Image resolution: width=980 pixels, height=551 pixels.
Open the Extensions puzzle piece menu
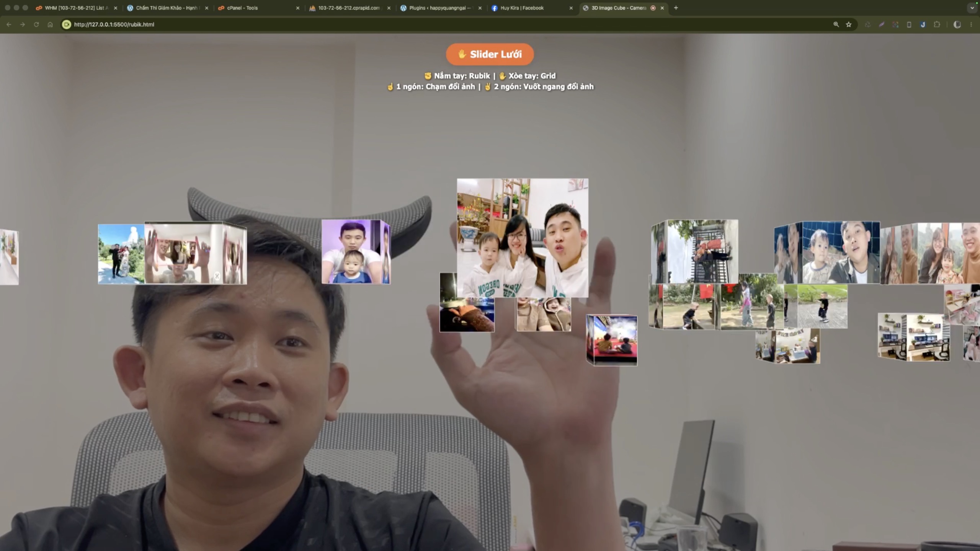pyautogui.click(x=937, y=24)
